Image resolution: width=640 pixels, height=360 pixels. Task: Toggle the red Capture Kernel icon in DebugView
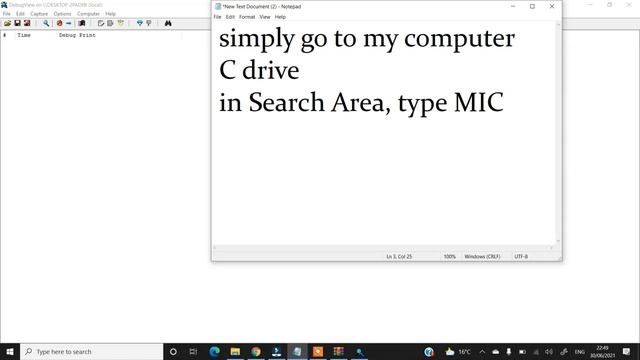pyautogui.click(x=60, y=23)
